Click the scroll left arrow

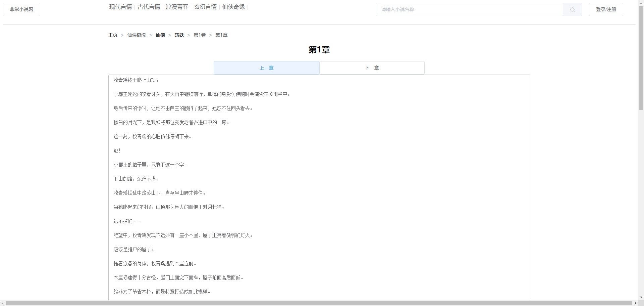coord(3,303)
